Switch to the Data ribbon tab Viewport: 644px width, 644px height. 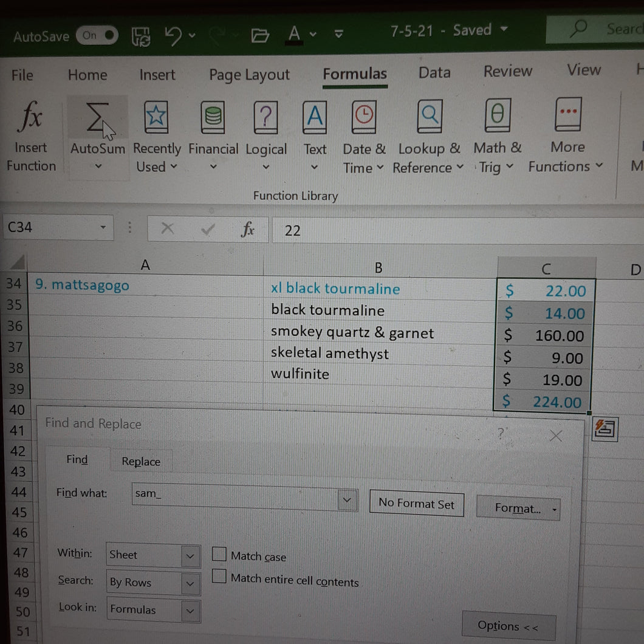point(434,73)
